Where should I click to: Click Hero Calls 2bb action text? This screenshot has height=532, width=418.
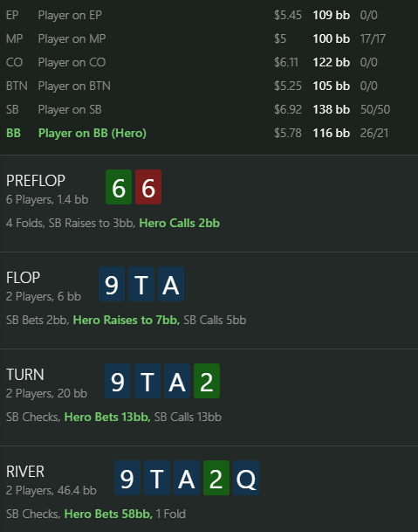point(180,223)
